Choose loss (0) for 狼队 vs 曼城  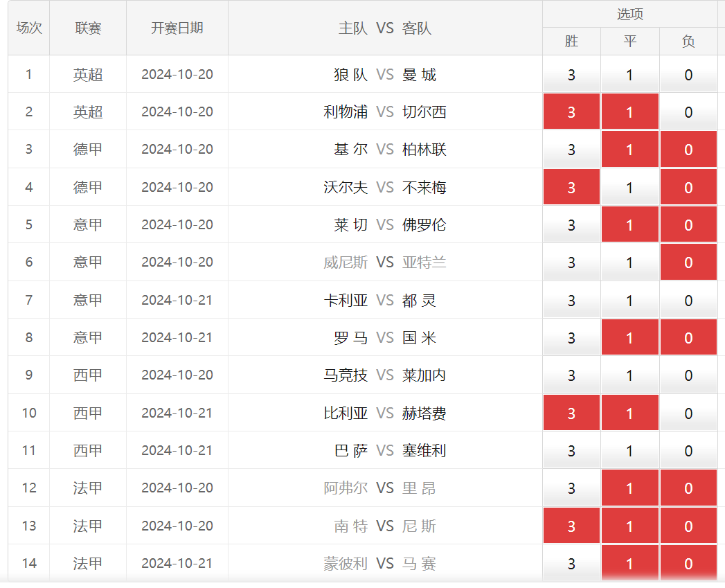point(688,74)
